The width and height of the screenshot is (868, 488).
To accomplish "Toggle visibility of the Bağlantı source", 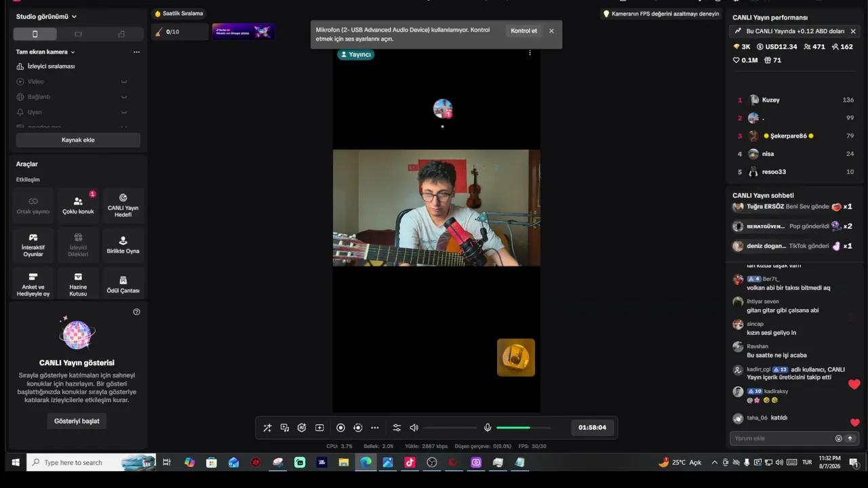I will click(124, 97).
